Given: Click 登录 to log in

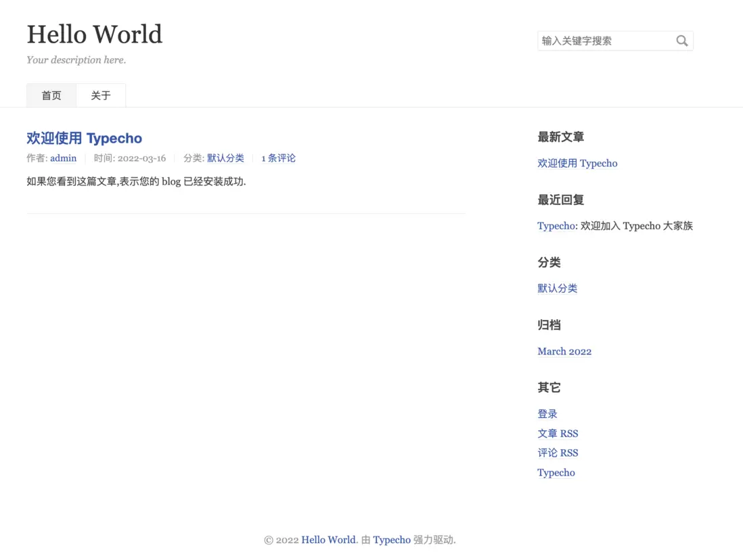Looking at the screenshot, I should [x=547, y=413].
